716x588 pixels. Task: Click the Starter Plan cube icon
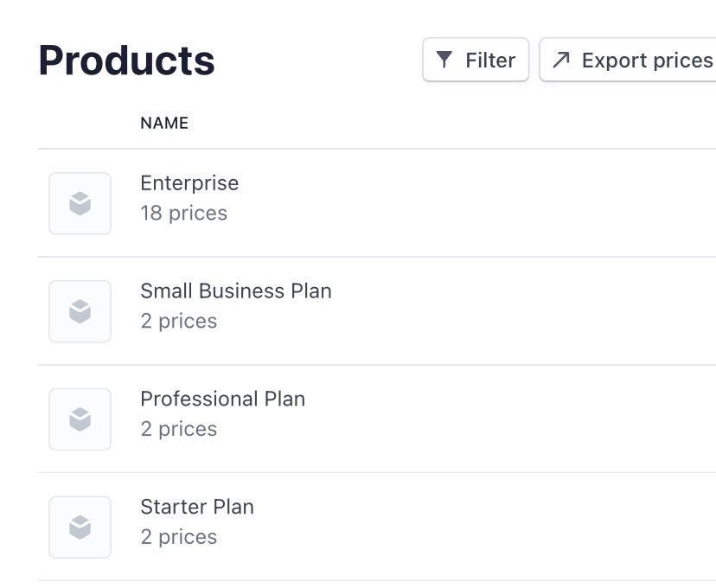pos(80,527)
